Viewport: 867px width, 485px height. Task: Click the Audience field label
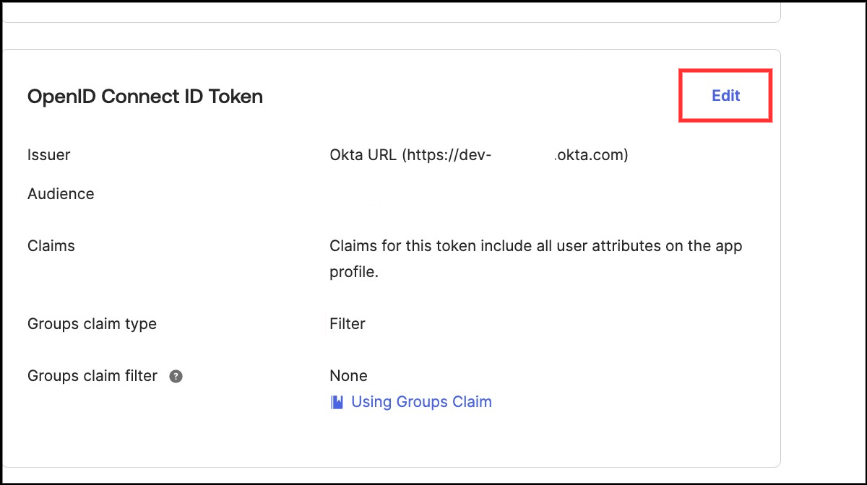[x=61, y=194]
